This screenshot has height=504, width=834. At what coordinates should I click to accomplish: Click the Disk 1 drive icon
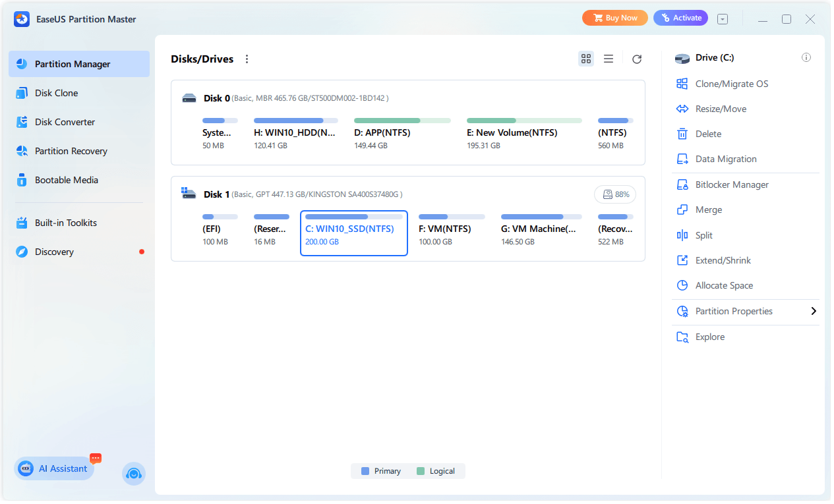[189, 194]
